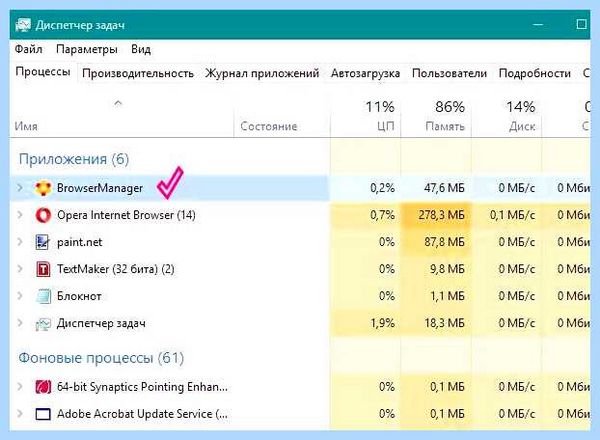Click the Synaptics Pointing Enhancer icon
The image size is (600, 440).
pyautogui.click(x=43, y=387)
